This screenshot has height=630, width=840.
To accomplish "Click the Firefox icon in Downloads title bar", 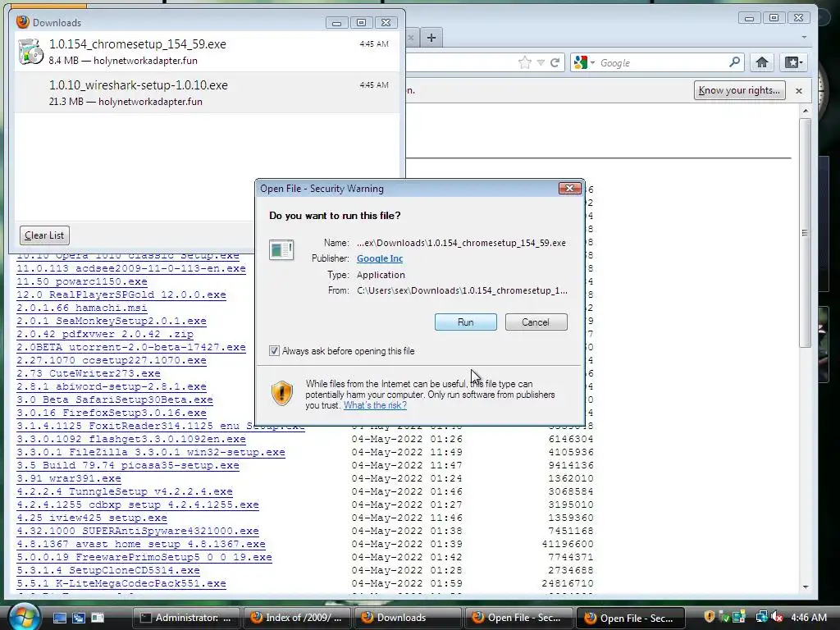I will [22, 22].
